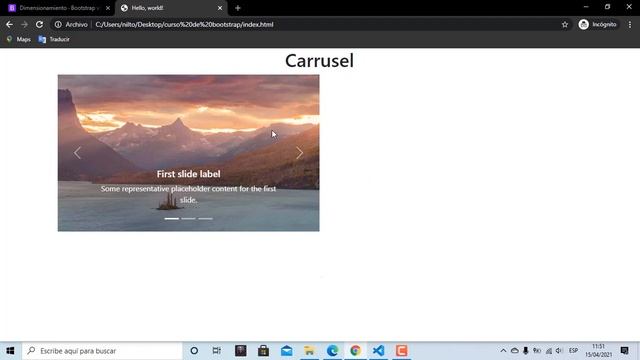The height and width of the screenshot is (360, 640).
Task: Open Task View on the taskbar
Action: coord(217,351)
